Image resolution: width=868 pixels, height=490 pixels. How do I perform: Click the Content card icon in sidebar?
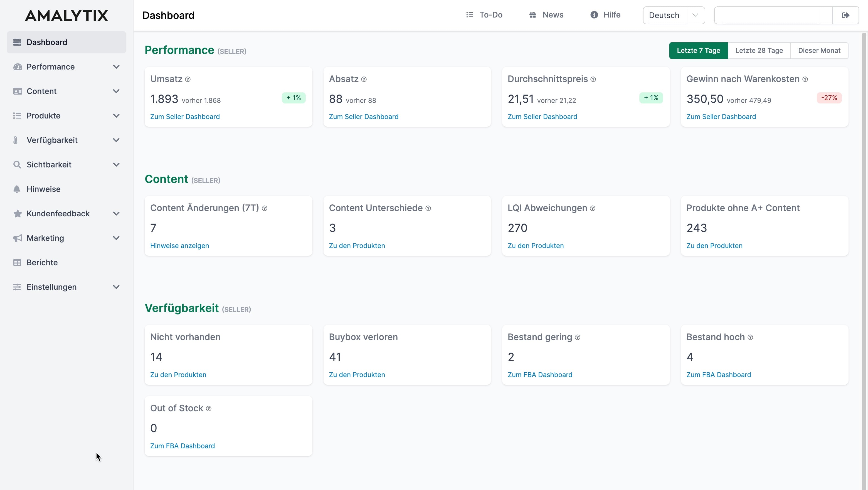[x=17, y=91]
